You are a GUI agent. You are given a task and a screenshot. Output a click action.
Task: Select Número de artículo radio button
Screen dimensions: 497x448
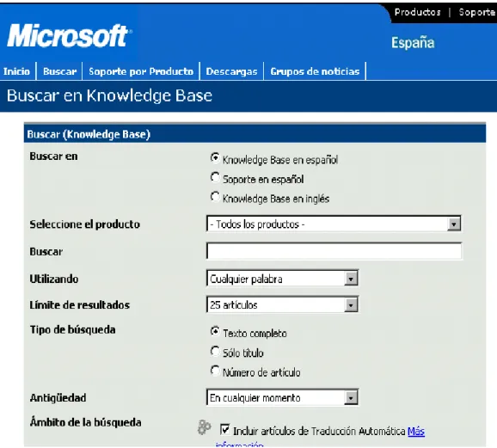[x=215, y=371]
